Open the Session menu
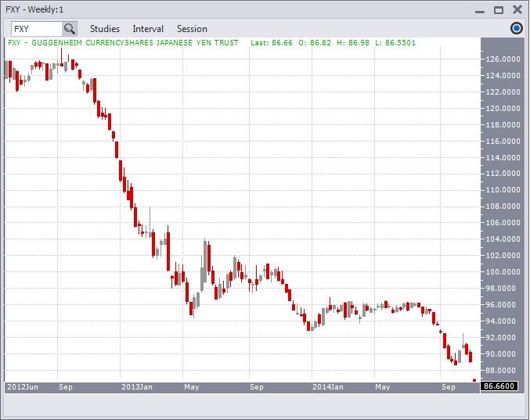The height and width of the screenshot is (420, 530). point(192,29)
